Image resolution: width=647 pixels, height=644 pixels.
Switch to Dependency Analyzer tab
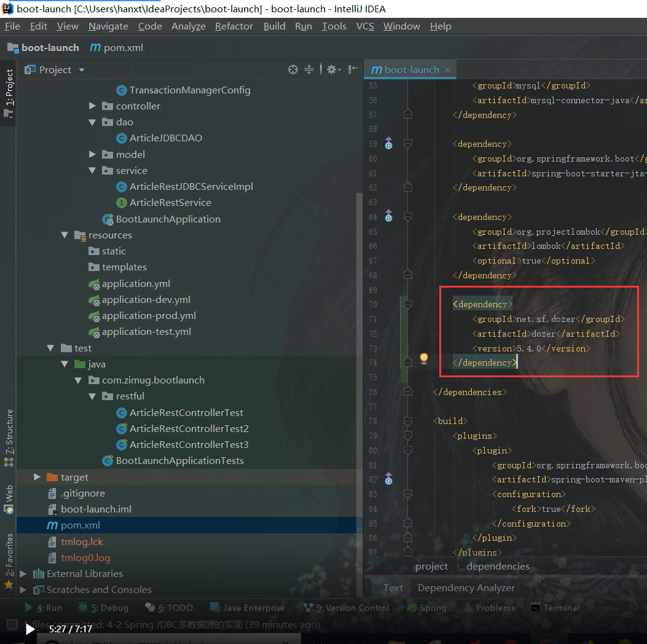(x=466, y=588)
